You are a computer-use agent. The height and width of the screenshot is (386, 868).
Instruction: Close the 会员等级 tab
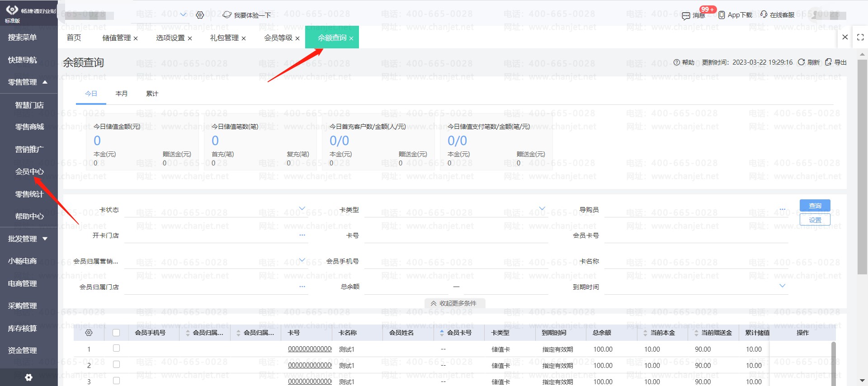[x=297, y=38]
